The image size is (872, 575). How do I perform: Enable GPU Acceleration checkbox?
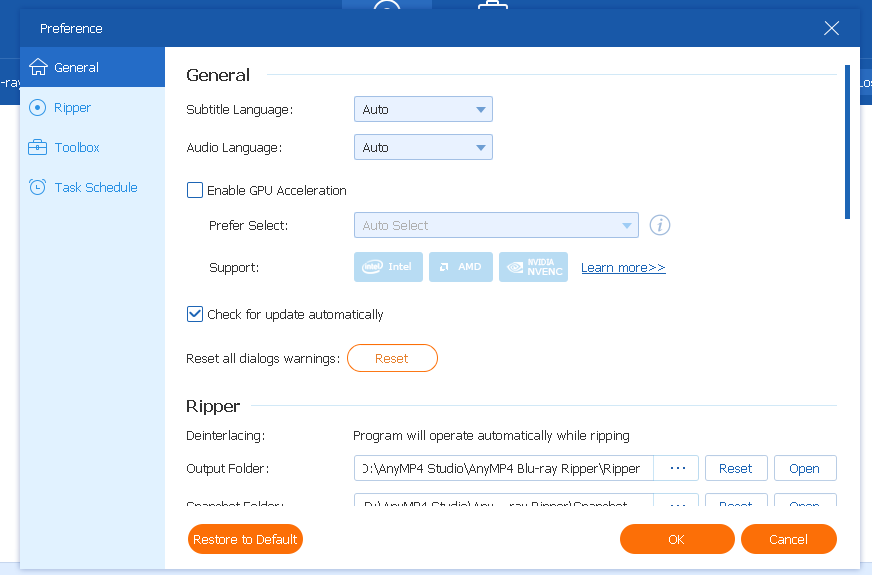point(195,190)
